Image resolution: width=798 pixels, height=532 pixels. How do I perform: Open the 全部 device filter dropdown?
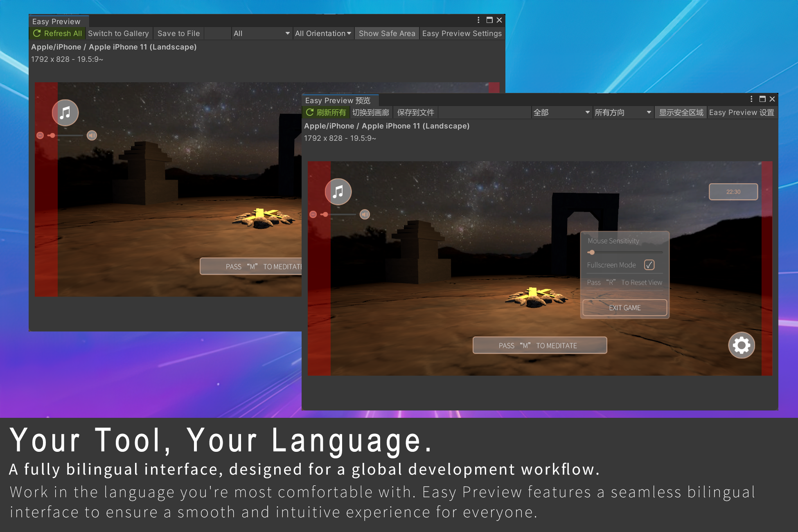click(x=562, y=112)
